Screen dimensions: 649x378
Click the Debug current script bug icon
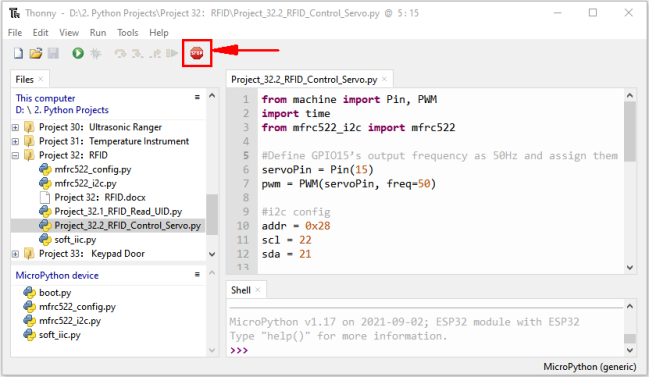pos(96,53)
